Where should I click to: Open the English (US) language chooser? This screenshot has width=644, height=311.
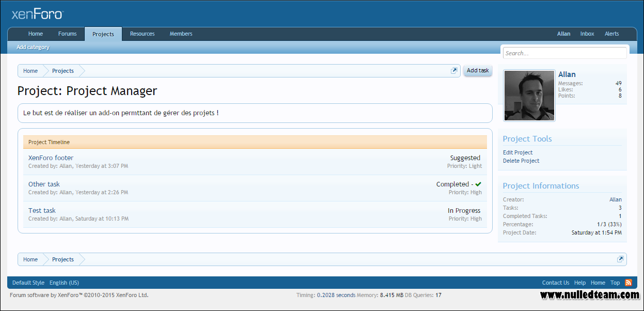pos(64,283)
